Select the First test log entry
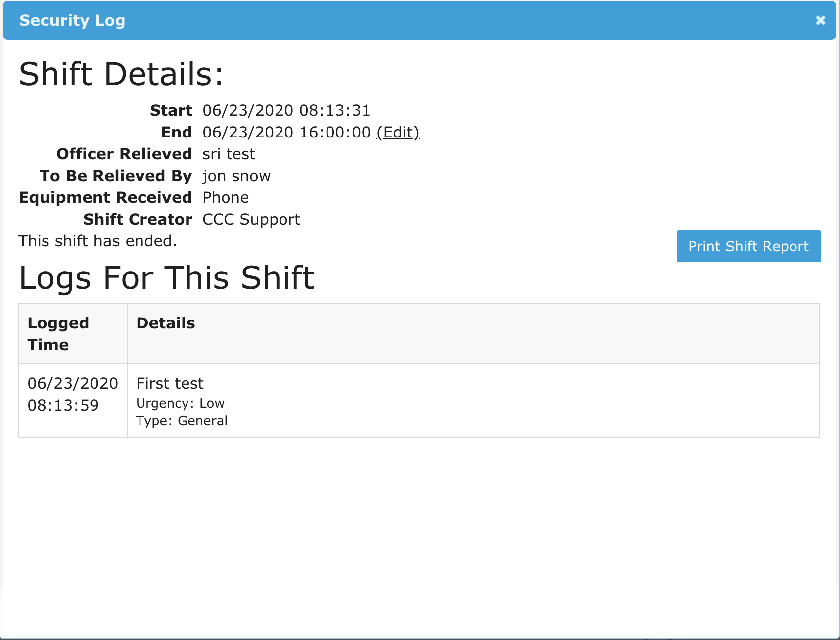Screen dimensions: 840x640 coord(170,383)
